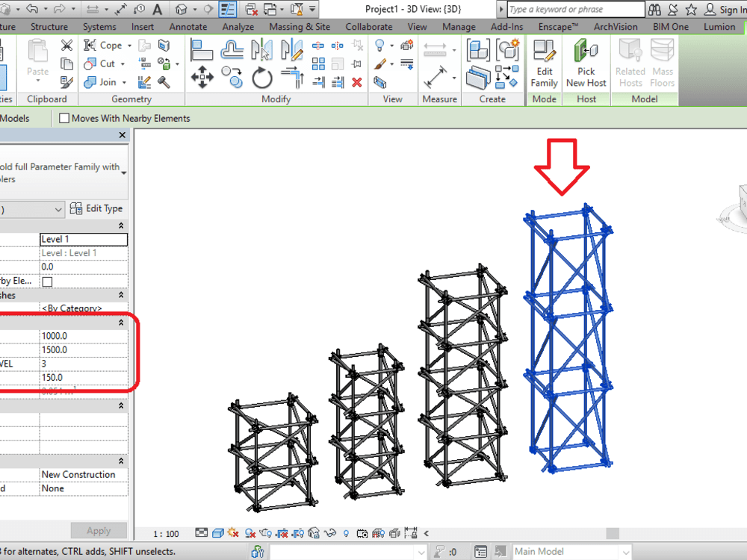Choose Mirror - Draw Axis tool

(x=291, y=50)
